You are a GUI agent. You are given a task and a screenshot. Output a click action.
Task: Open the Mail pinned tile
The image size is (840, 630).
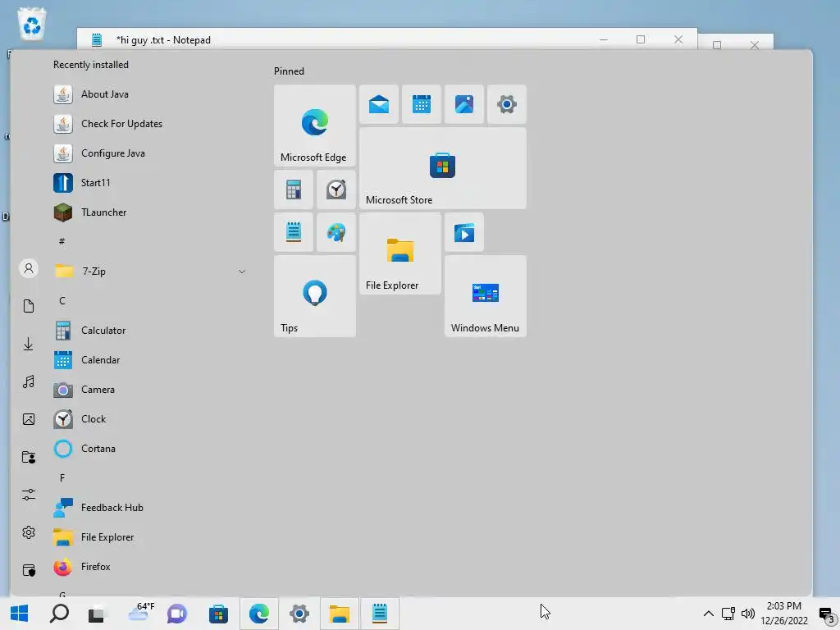379,104
